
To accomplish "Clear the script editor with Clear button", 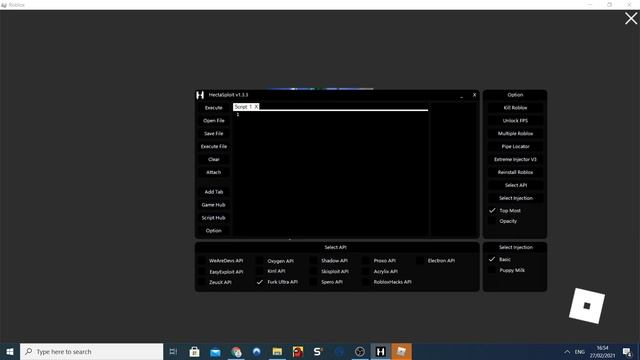I will pyautogui.click(x=213, y=160).
